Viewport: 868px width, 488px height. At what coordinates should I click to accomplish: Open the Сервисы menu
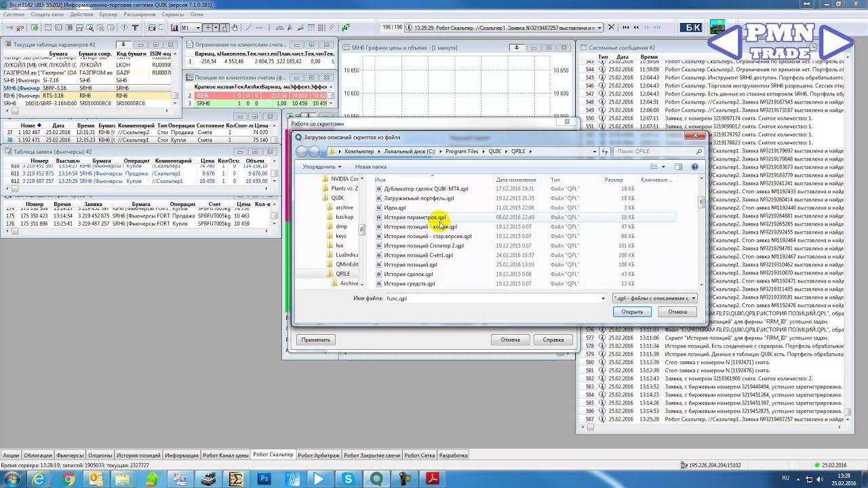tap(173, 14)
